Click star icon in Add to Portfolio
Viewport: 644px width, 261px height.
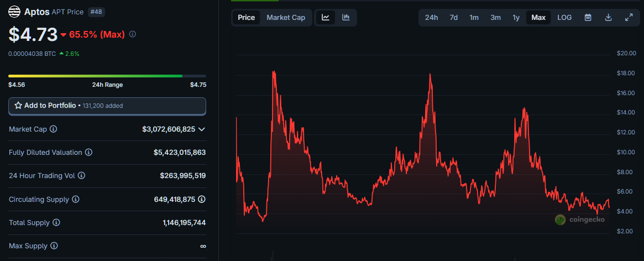click(18, 106)
